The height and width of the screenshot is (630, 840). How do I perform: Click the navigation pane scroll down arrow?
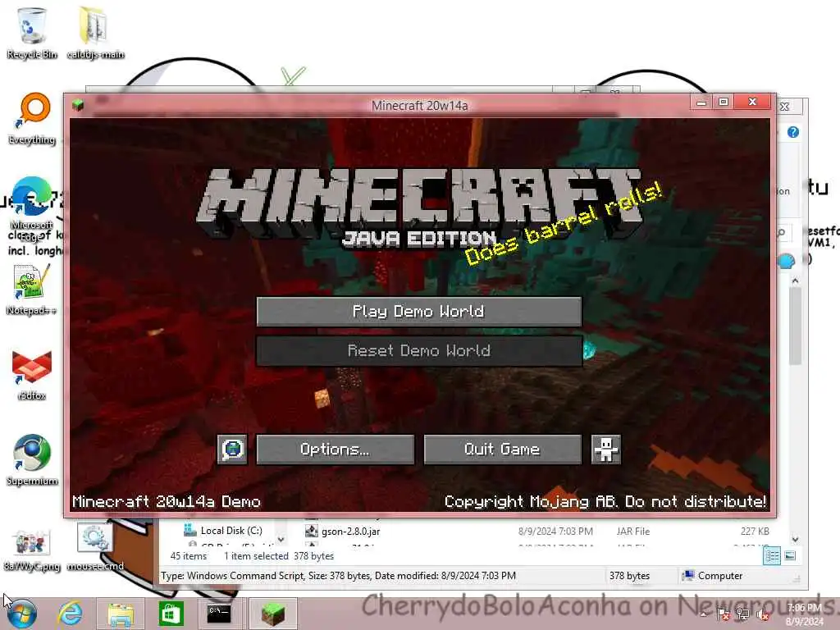pos(281,540)
